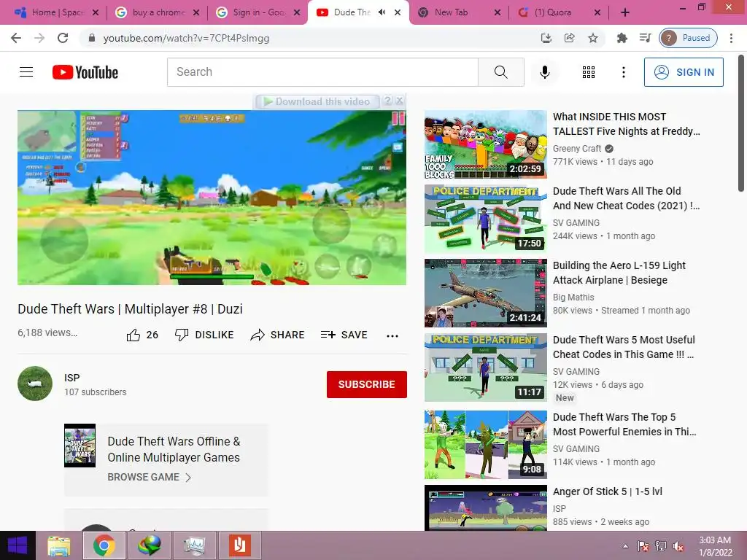The width and height of the screenshot is (747, 560).
Task: Switch to the Quora tab
Action: pos(559,12)
